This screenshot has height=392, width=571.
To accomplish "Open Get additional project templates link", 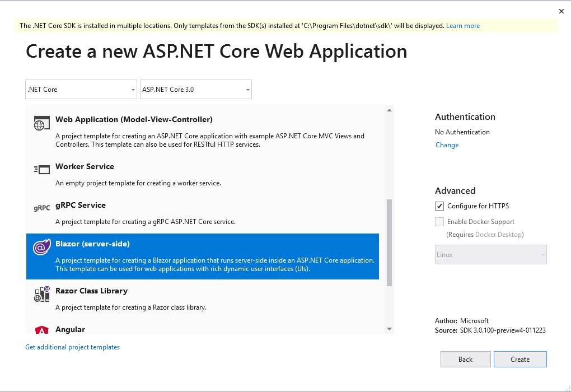I will click(x=72, y=347).
